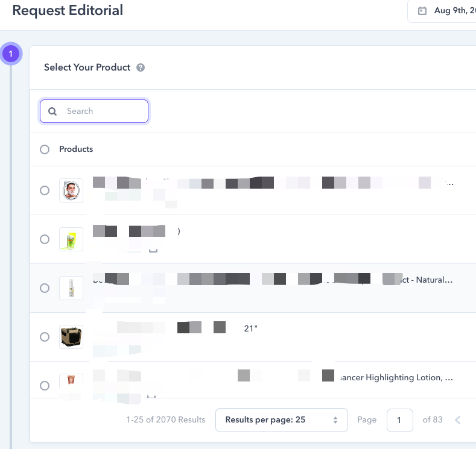Go to the previous page arrow

pos(458,420)
